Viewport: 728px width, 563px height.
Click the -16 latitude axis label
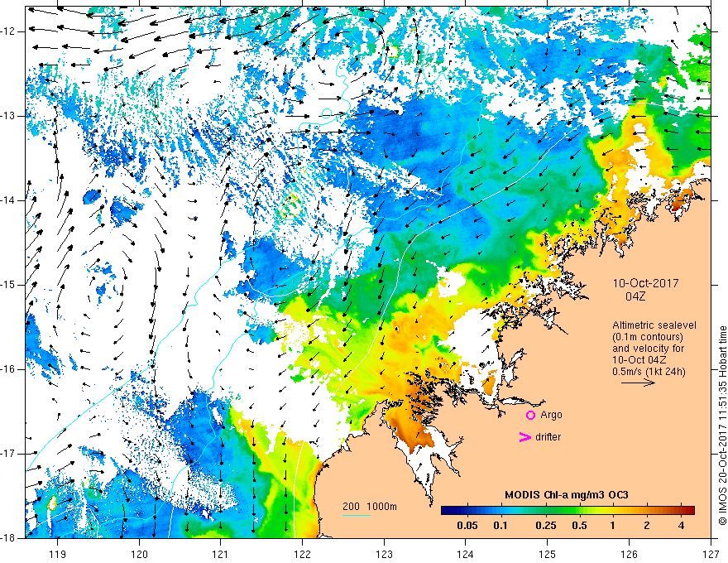pyautogui.click(x=8, y=369)
